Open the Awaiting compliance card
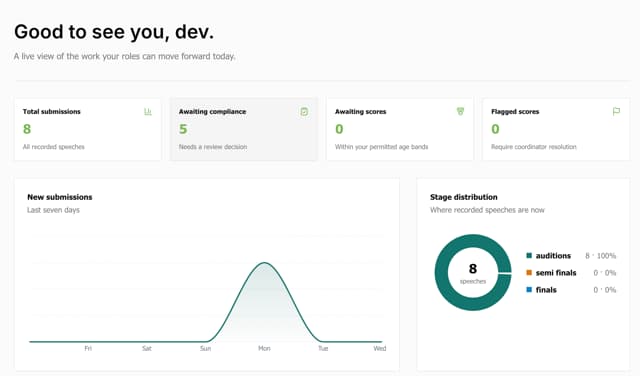 pyautogui.click(x=244, y=129)
